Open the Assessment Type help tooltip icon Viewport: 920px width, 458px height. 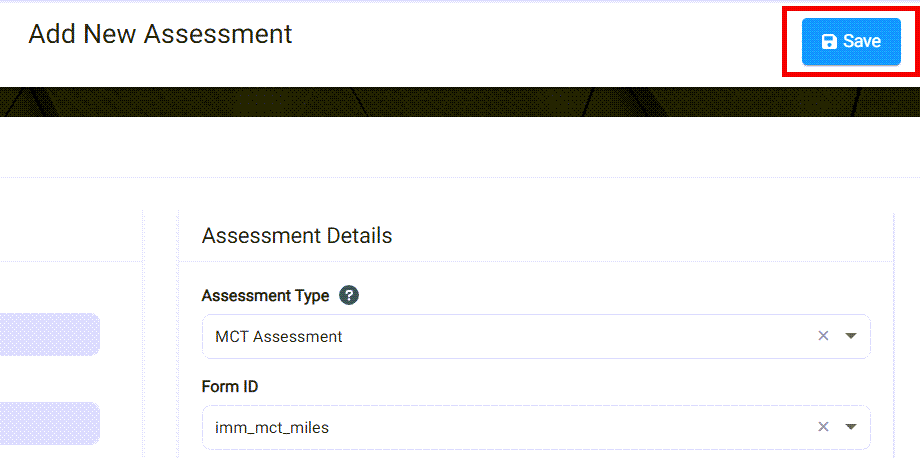348,296
